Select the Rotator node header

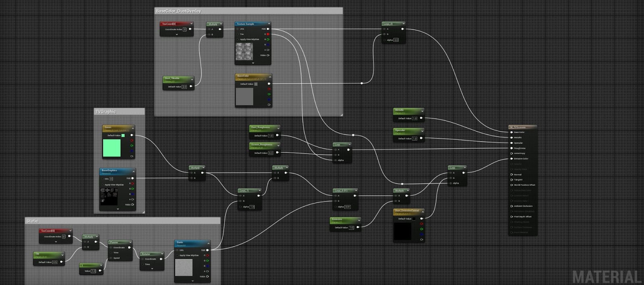(x=152, y=254)
